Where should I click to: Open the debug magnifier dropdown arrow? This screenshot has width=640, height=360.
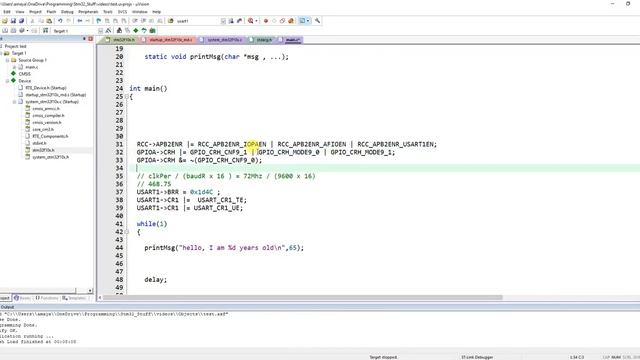(x=256, y=21)
